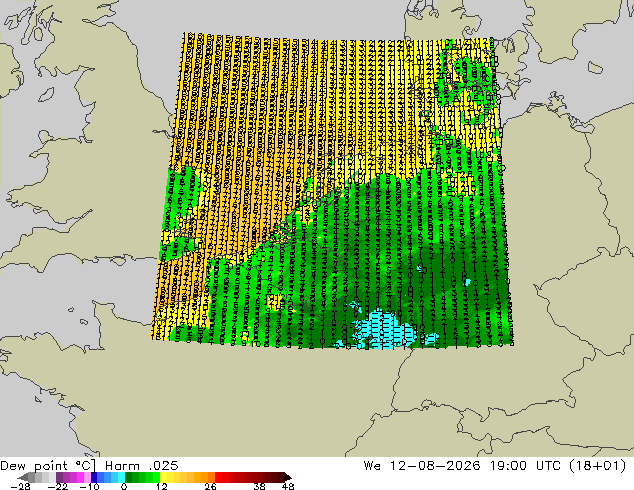
Task: Click the '-28' legend value
Action: (20, 486)
